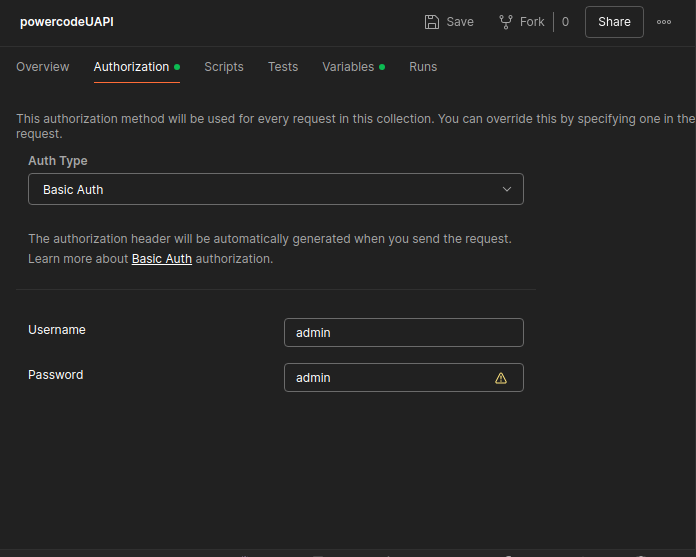Go to the Tests tab

point(283,67)
